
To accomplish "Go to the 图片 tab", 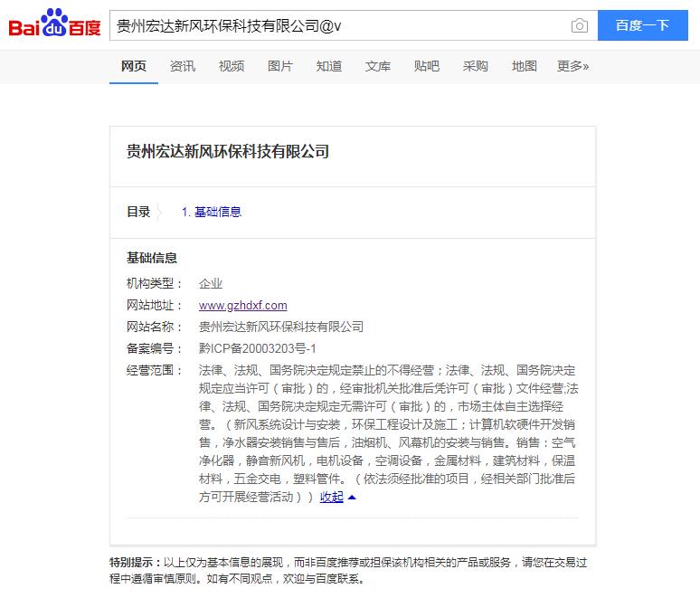I will [x=280, y=66].
